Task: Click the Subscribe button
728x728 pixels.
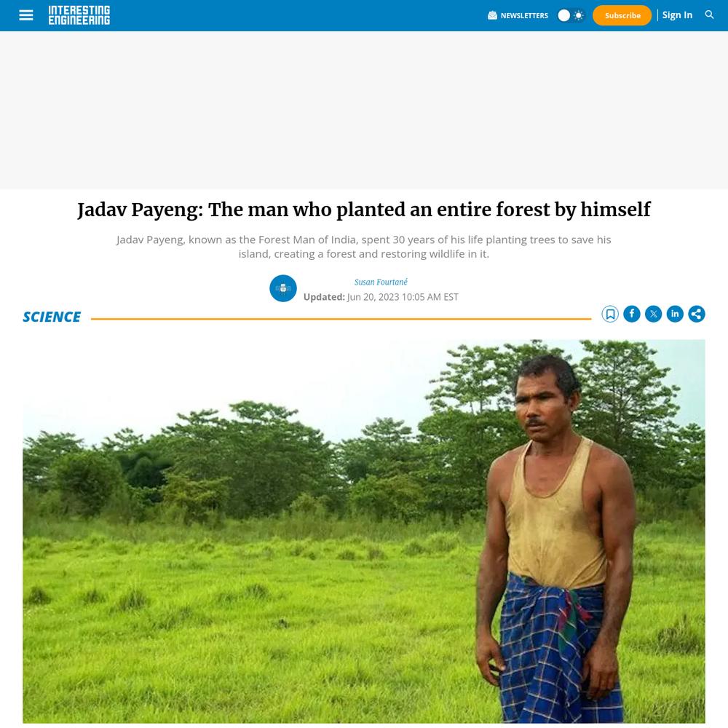Action: coord(622,15)
